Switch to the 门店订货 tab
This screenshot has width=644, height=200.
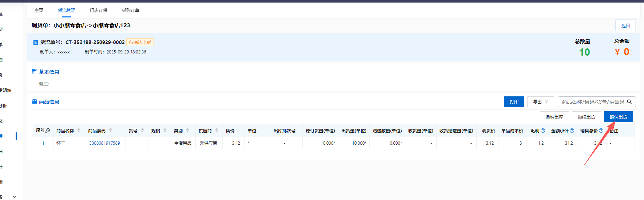[x=99, y=11]
